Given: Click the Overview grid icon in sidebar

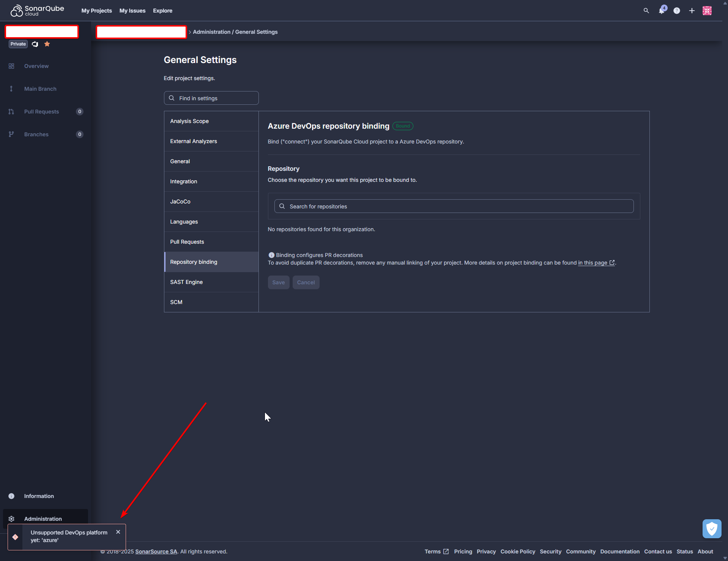Looking at the screenshot, I should click(11, 66).
